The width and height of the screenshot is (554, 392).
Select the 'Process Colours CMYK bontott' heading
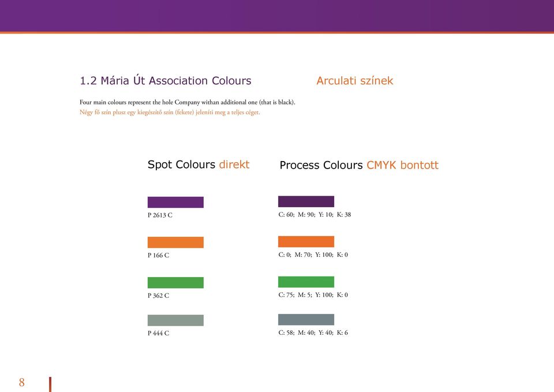359,165
